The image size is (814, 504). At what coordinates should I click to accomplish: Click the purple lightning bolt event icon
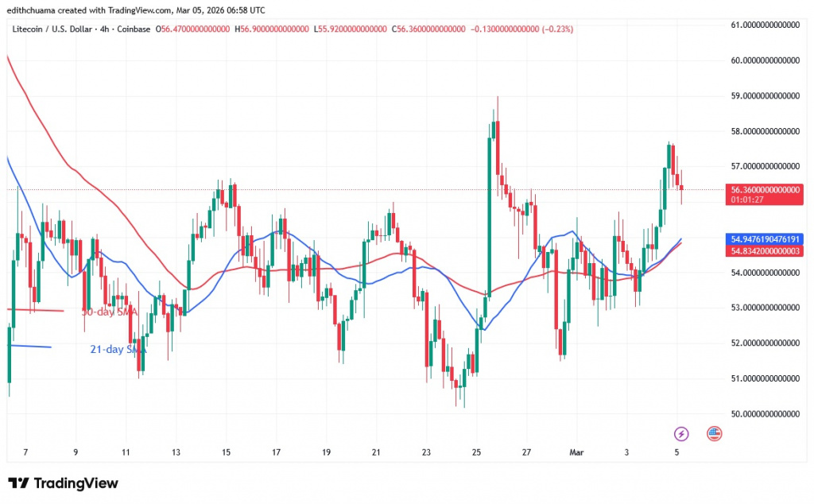click(681, 433)
